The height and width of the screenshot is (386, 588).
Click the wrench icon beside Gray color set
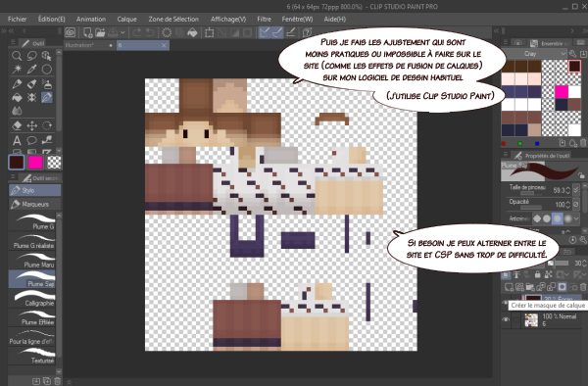pyautogui.click(x=572, y=54)
